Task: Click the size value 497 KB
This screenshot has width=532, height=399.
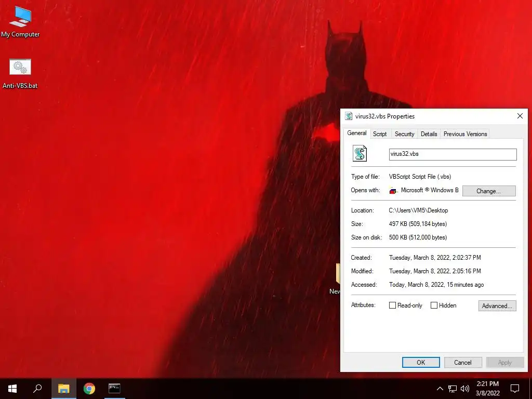Action: coord(418,224)
